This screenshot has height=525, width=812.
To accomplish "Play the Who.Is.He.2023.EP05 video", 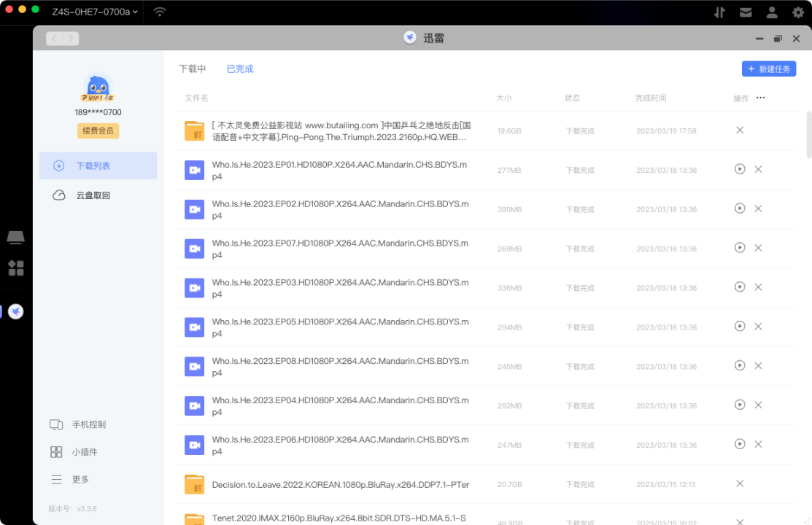I will click(x=740, y=326).
